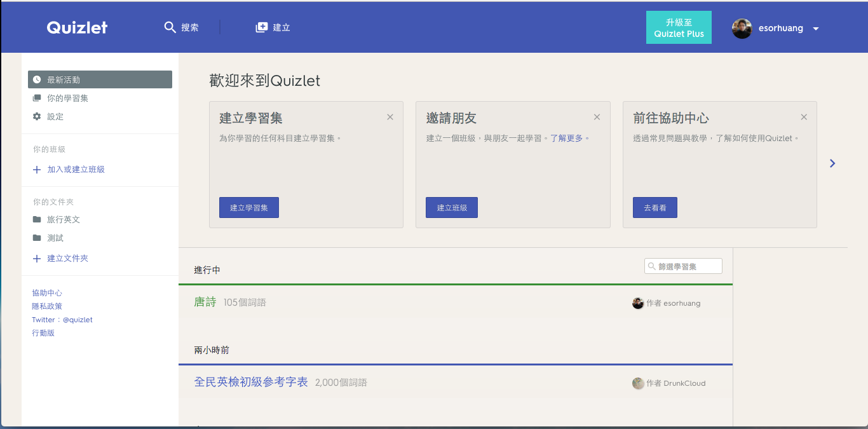868x429 pixels.
Task: Click the 搜索 search label in header
Action: pyautogui.click(x=190, y=27)
